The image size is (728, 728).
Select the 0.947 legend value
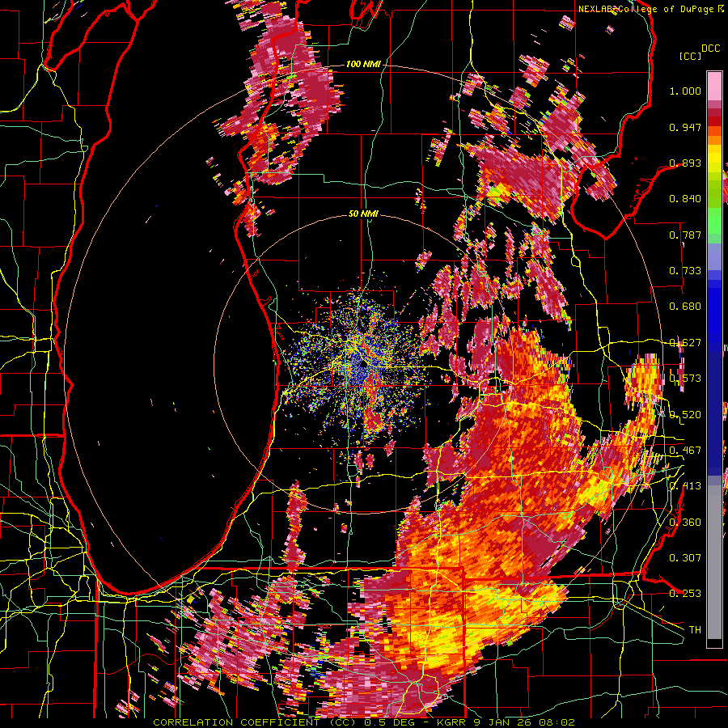(685, 127)
